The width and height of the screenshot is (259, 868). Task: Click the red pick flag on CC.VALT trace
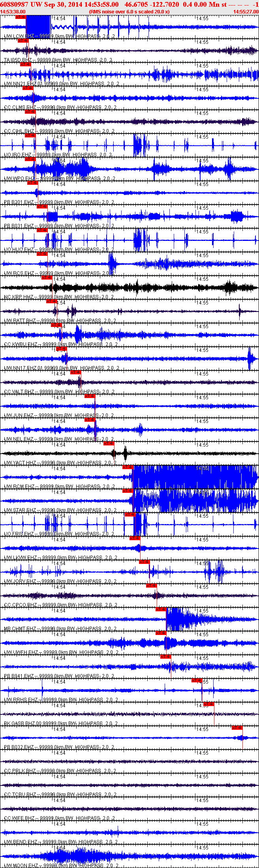coord(75,372)
